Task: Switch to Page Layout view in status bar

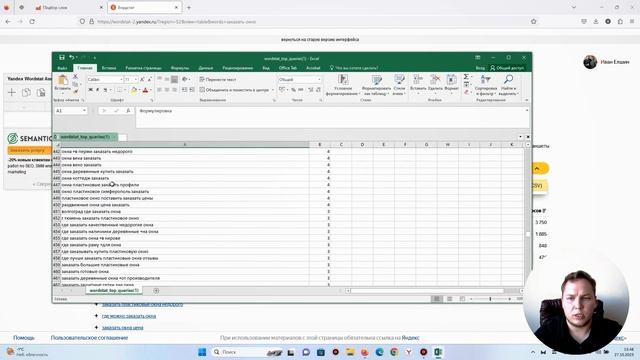Action: (449, 299)
